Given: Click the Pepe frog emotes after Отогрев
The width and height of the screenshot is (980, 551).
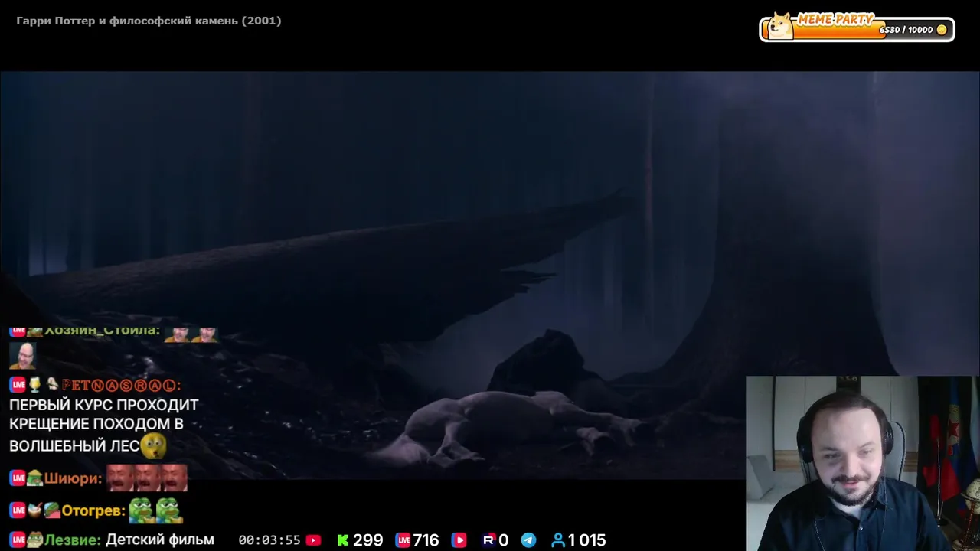Looking at the screenshot, I should 155,510.
